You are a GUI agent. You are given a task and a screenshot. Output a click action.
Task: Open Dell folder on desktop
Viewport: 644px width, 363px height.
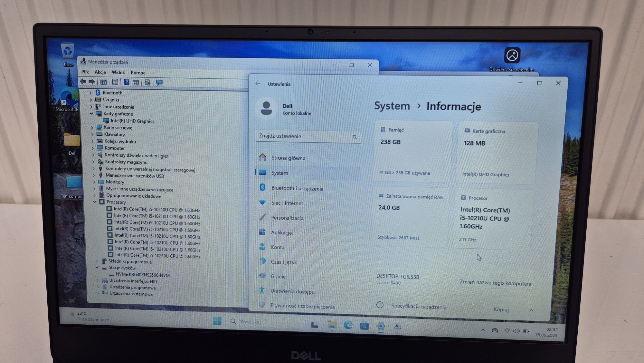click(72, 144)
